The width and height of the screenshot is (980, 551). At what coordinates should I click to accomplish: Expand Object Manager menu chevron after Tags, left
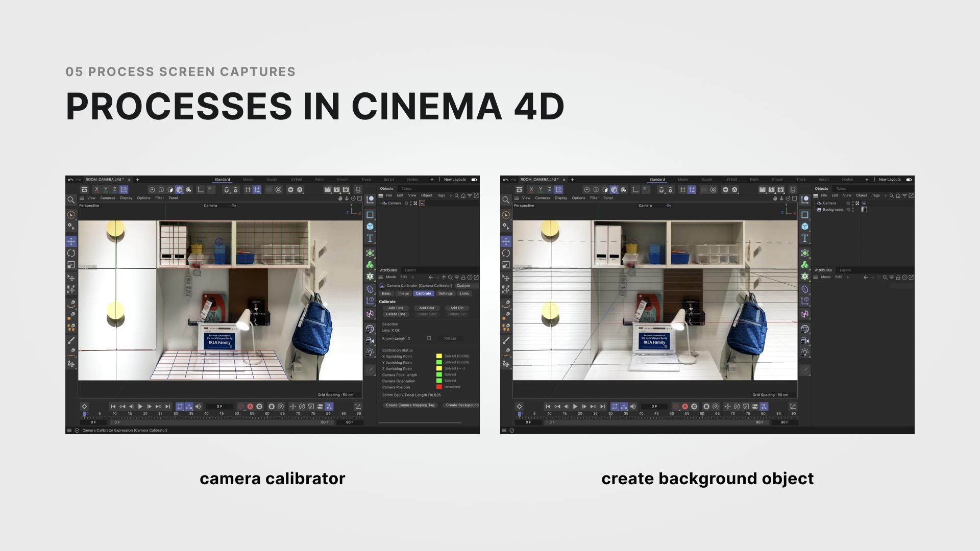coord(450,195)
